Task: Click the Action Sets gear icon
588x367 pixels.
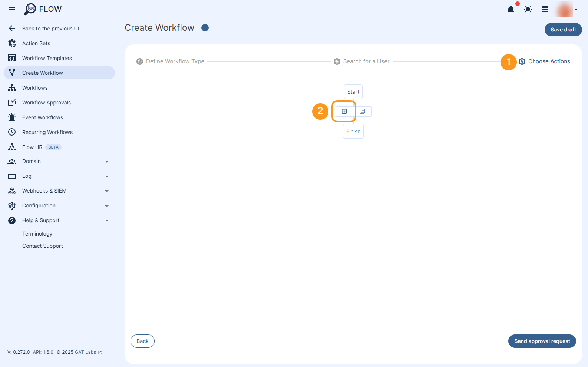Action: [x=12, y=43]
